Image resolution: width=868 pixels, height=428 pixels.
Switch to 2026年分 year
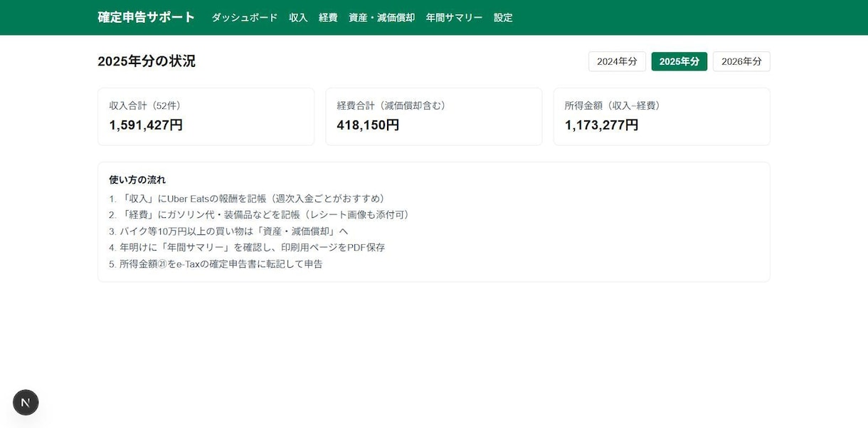tap(741, 61)
